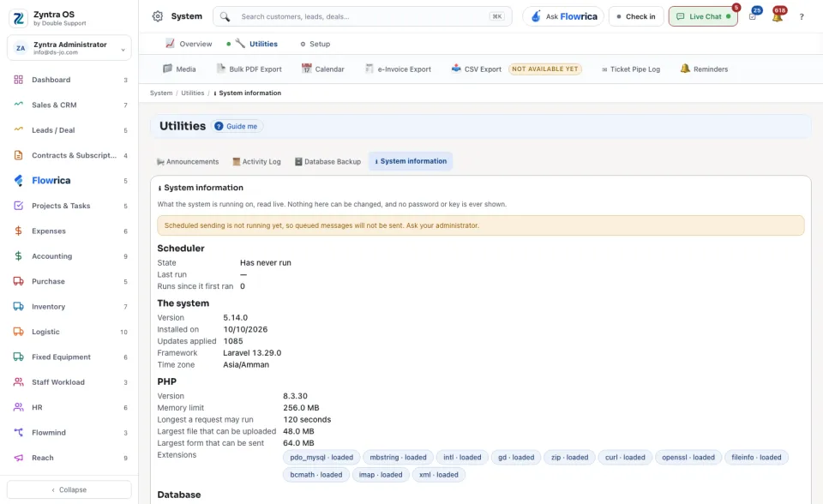Click the Purchase truck icon
Screen dimensions: 823x504
coord(18,281)
